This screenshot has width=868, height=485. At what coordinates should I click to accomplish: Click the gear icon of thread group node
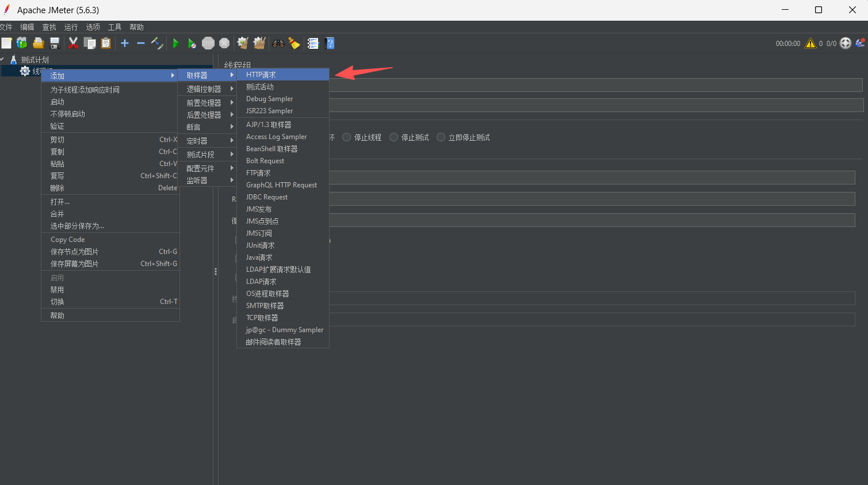[25, 71]
